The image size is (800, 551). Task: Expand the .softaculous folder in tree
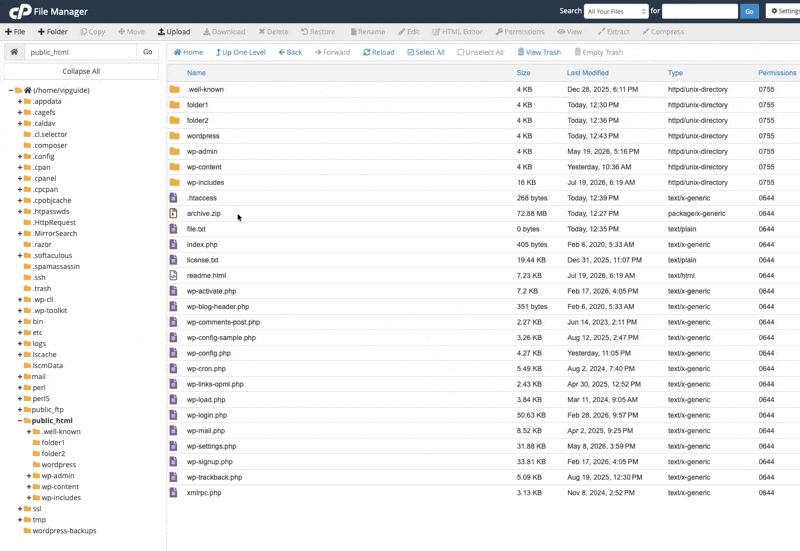[x=20, y=256]
